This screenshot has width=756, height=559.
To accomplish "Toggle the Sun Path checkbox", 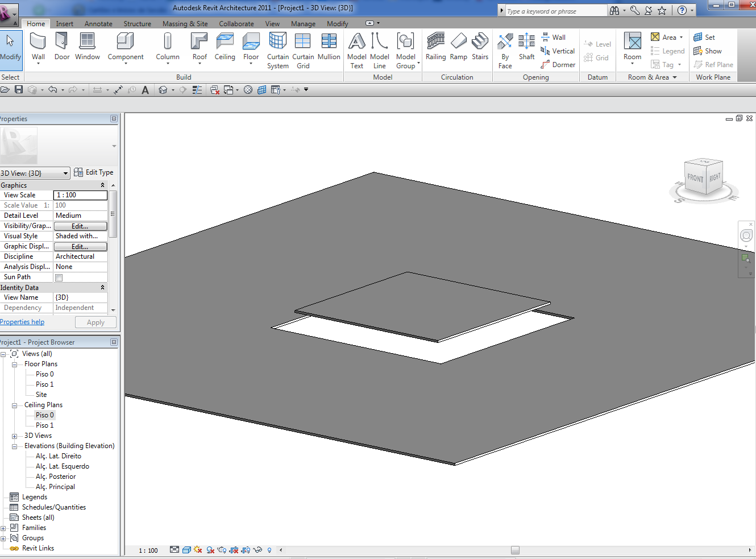I will [x=59, y=278].
